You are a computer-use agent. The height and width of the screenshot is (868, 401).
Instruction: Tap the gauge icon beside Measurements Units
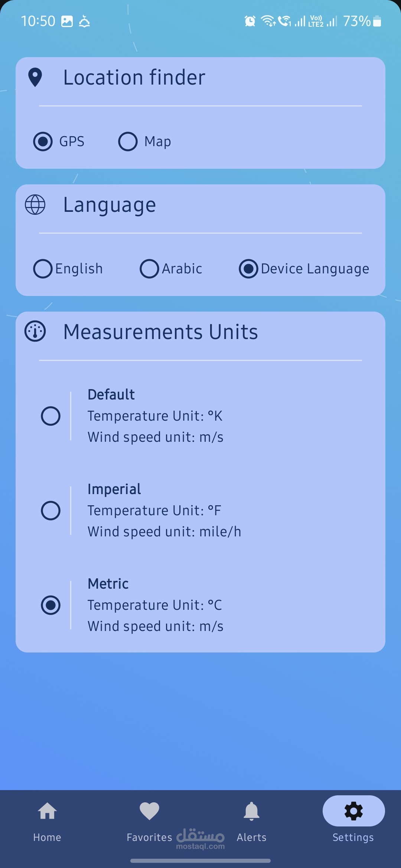click(35, 331)
